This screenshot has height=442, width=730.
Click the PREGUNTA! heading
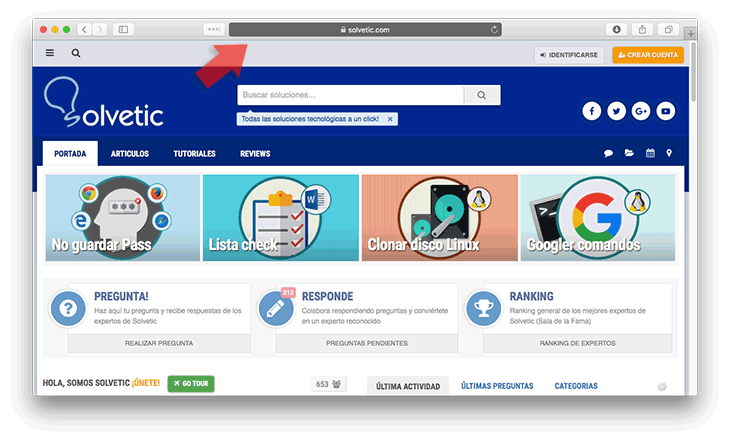point(121,296)
